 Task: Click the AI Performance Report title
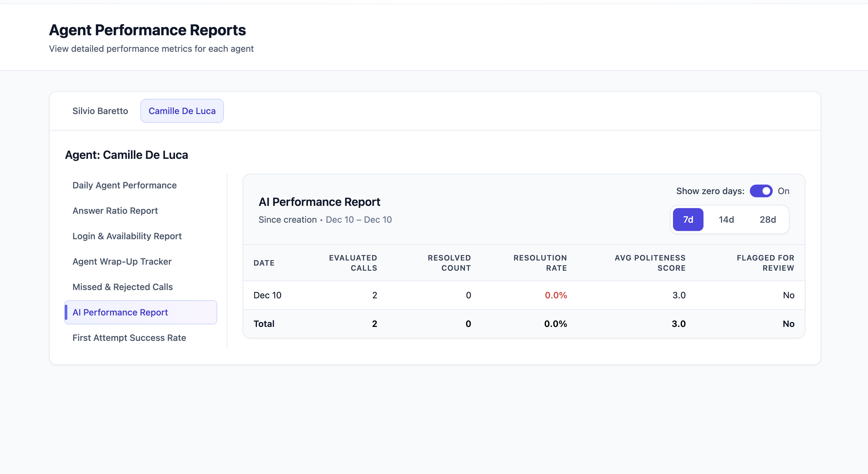coord(320,202)
